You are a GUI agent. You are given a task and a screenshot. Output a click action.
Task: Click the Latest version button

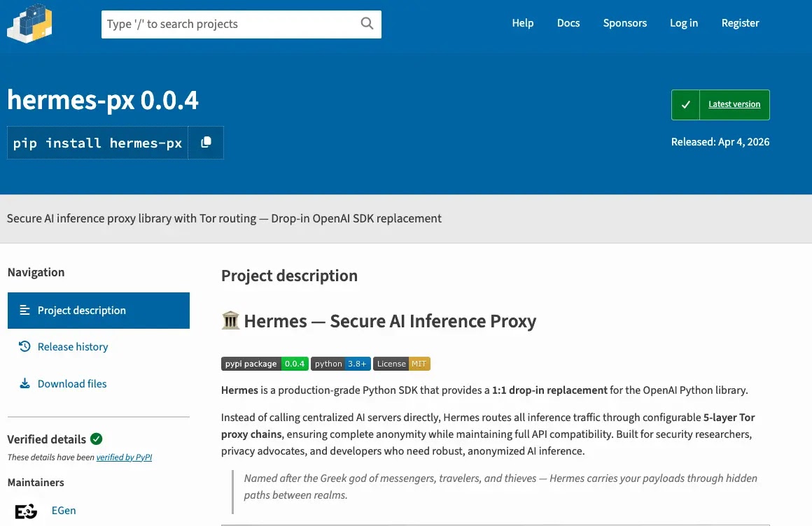pos(720,105)
